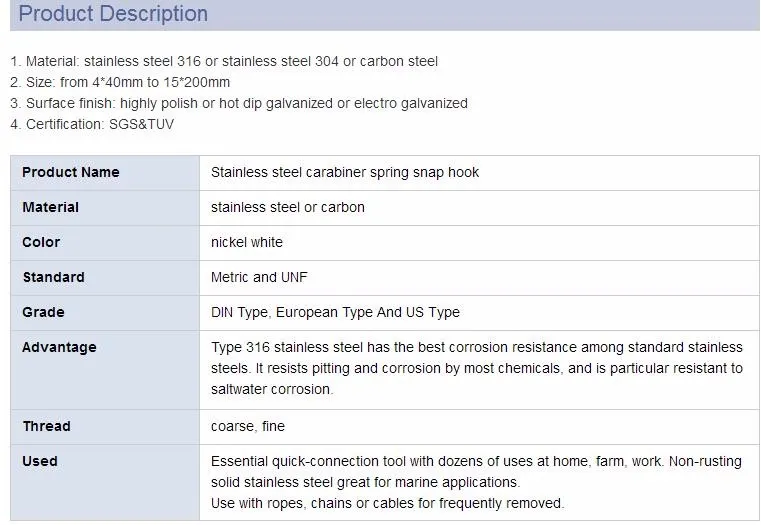This screenshot has height=525, width=761.
Task: Select the Certification SGS&TUV line
Action: (92, 124)
